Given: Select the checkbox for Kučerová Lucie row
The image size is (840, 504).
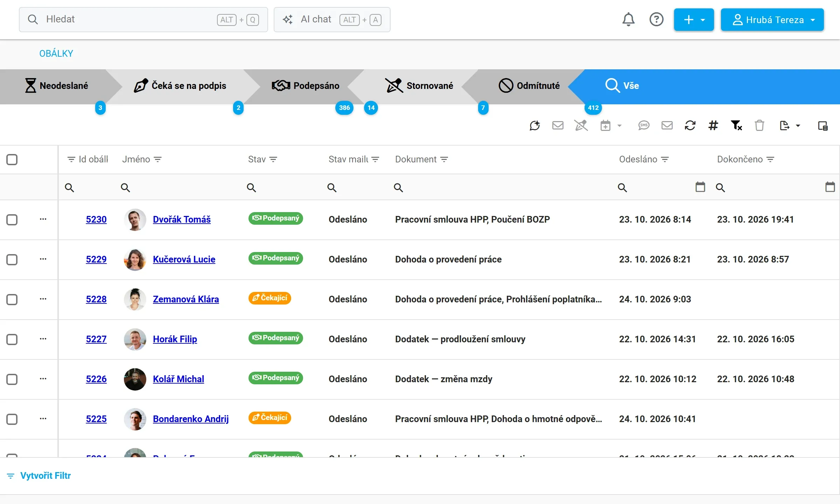Looking at the screenshot, I should coord(12,260).
